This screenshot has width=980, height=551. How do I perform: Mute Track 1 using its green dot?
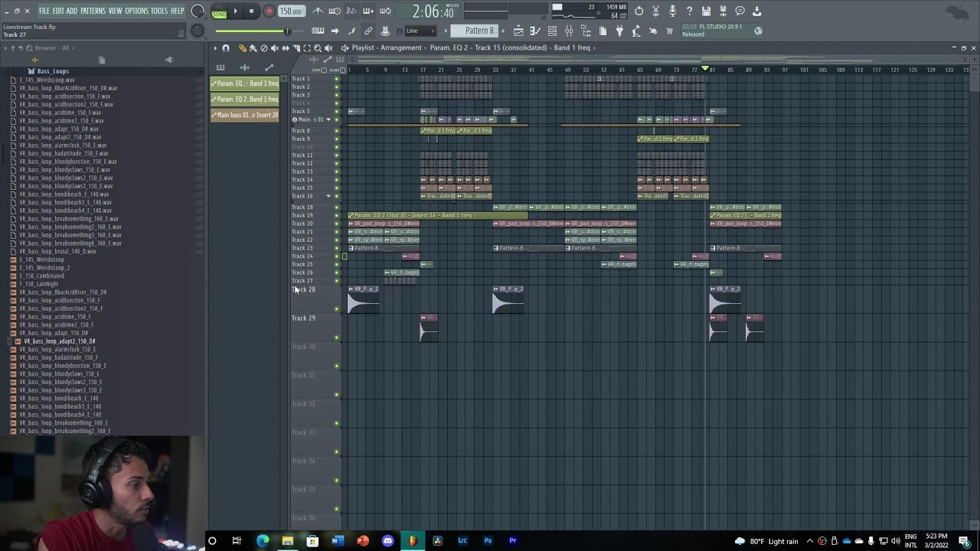pos(336,79)
